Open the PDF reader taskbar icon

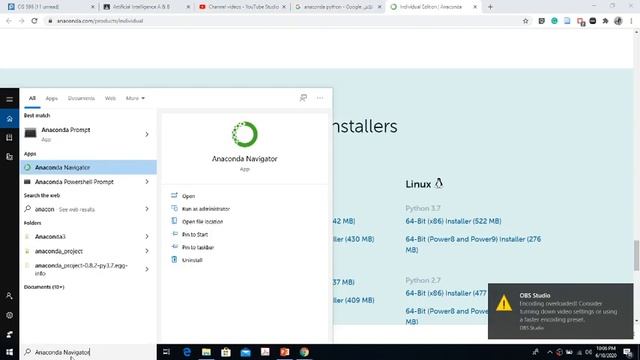click(x=265, y=352)
